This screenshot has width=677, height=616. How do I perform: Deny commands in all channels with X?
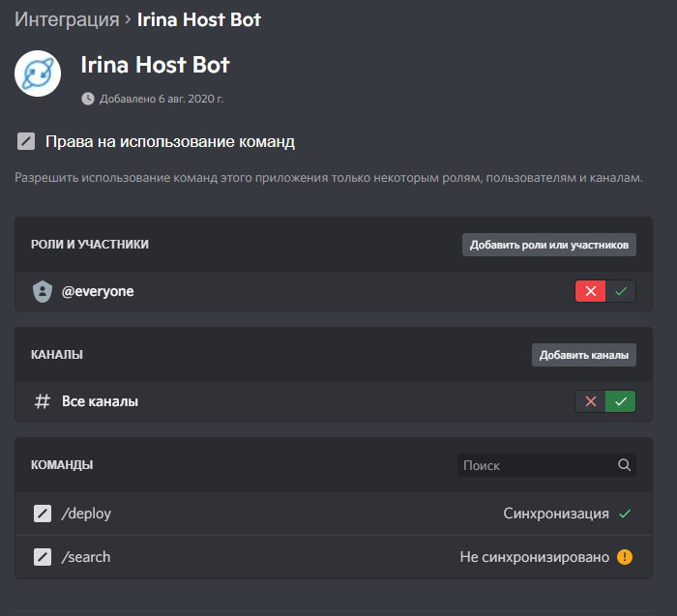coord(590,401)
